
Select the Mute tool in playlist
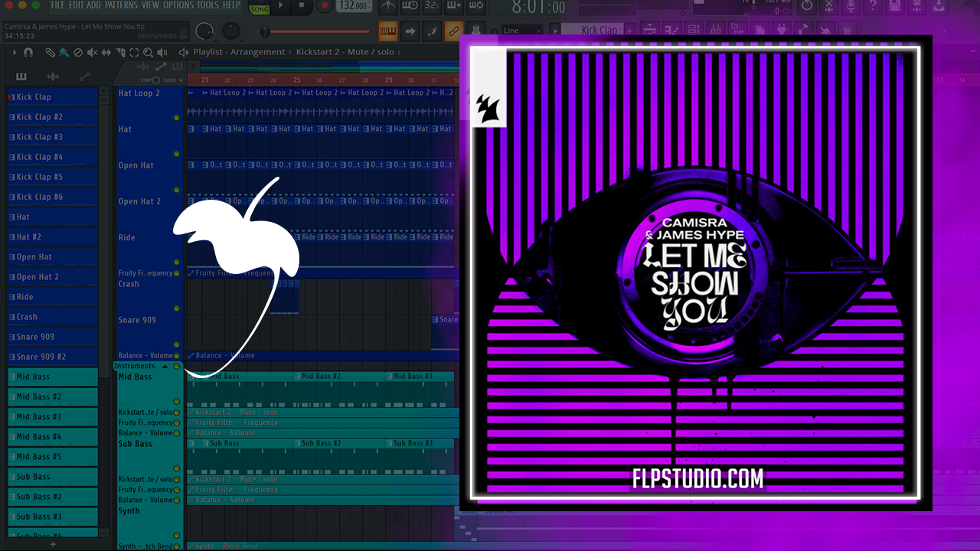(92, 53)
